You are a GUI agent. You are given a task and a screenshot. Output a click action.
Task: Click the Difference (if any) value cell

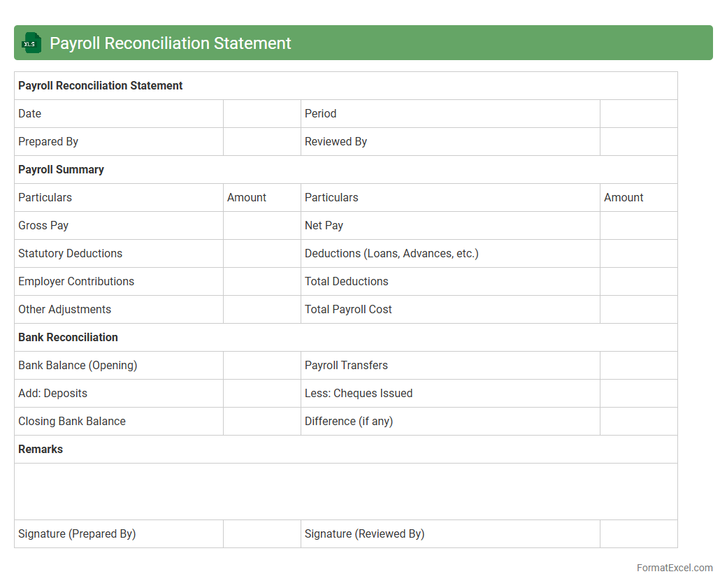click(638, 422)
